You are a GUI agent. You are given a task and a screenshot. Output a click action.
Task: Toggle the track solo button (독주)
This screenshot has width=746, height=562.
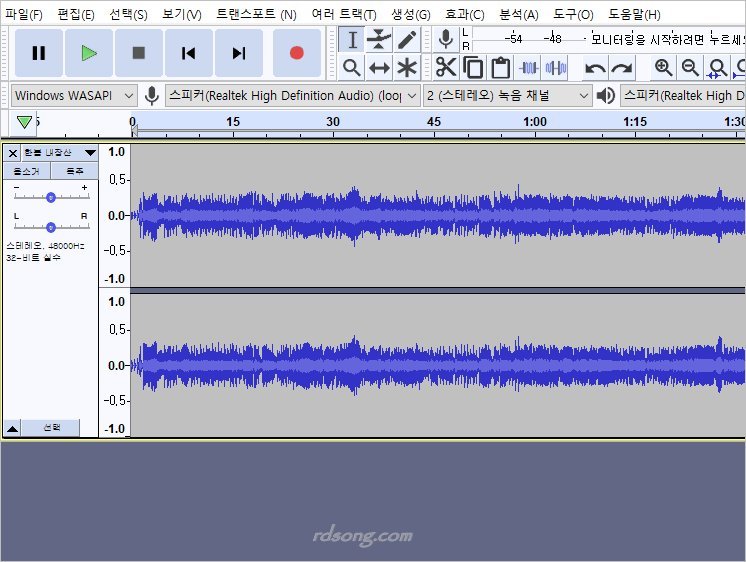click(x=75, y=172)
